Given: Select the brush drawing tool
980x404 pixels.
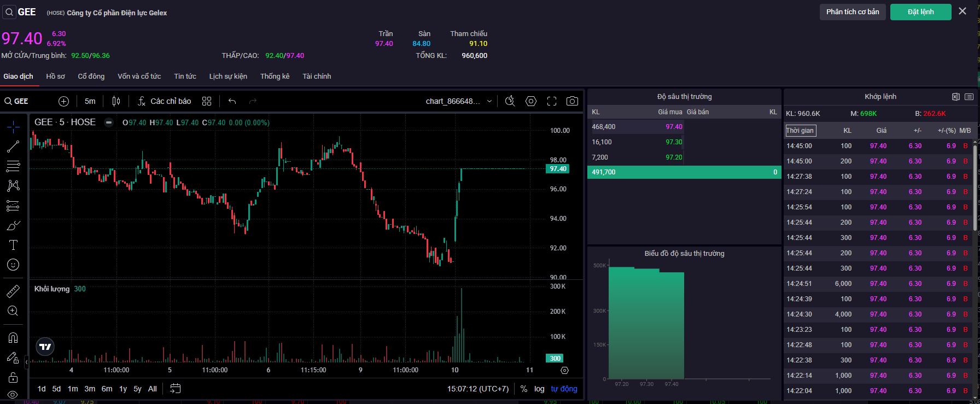Looking at the screenshot, I should point(13,225).
